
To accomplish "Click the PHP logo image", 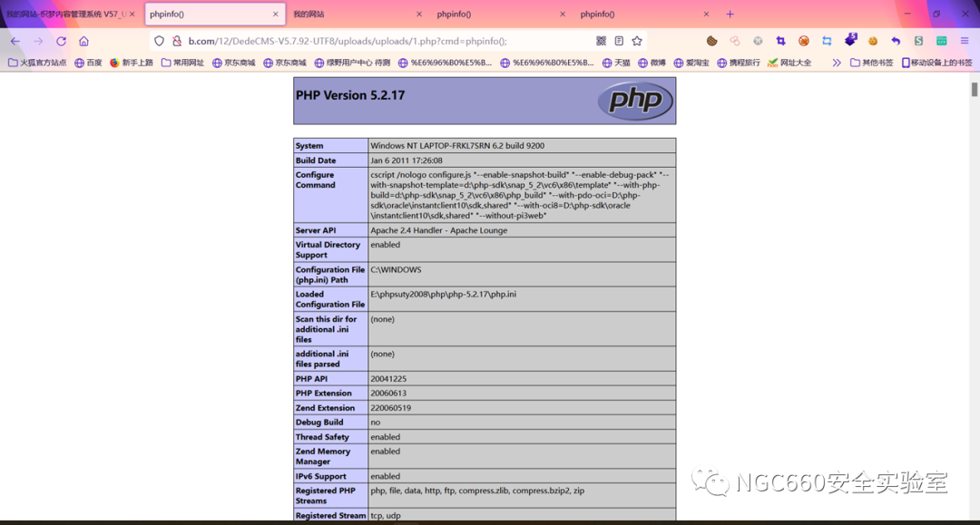I will pyautogui.click(x=635, y=101).
